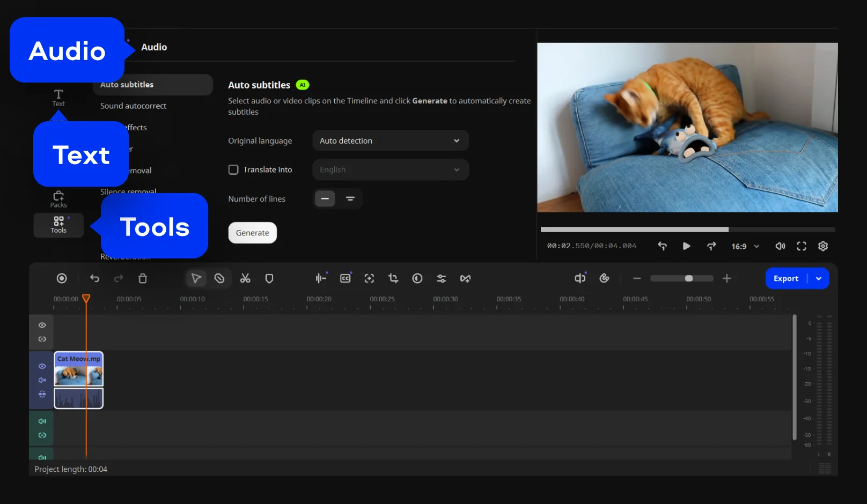Hide the Cat Meow video track

click(x=42, y=366)
